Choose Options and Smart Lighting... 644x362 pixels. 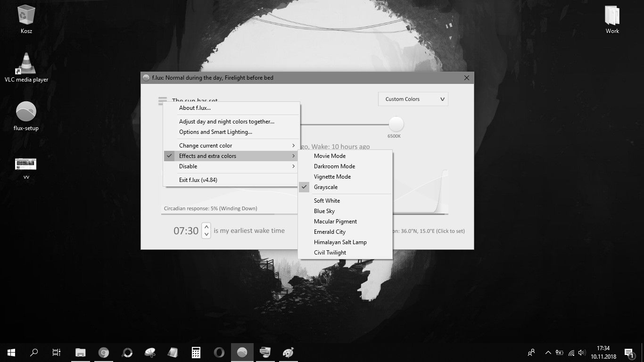pyautogui.click(x=215, y=132)
